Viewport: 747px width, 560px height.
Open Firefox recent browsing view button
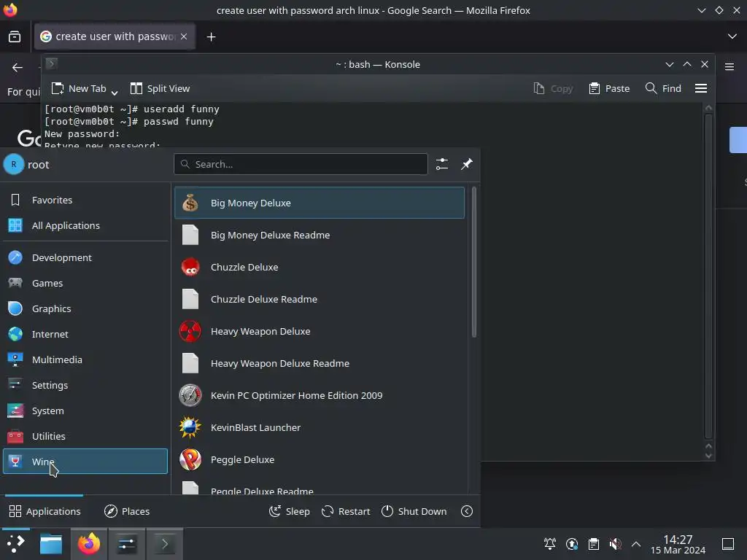tap(15, 36)
